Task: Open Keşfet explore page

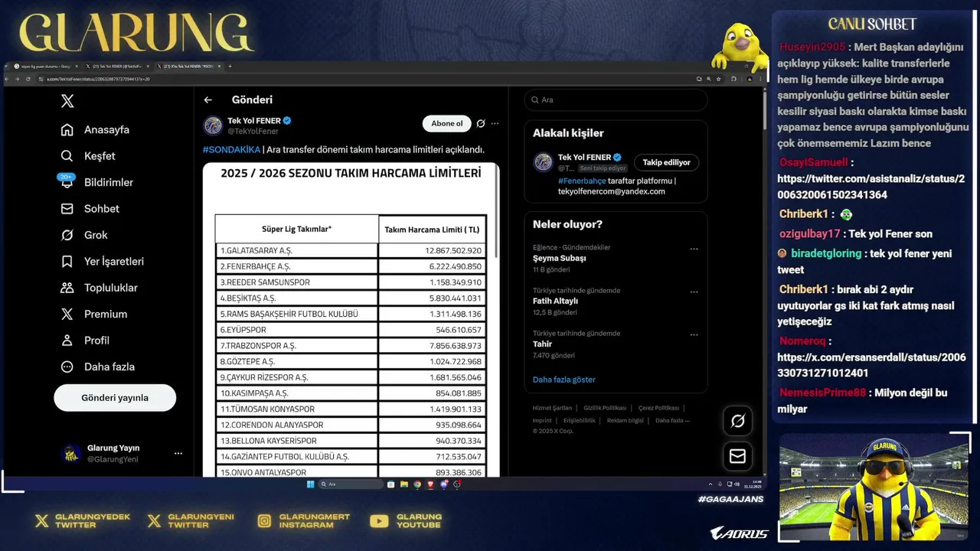Action: pos(88,156)
